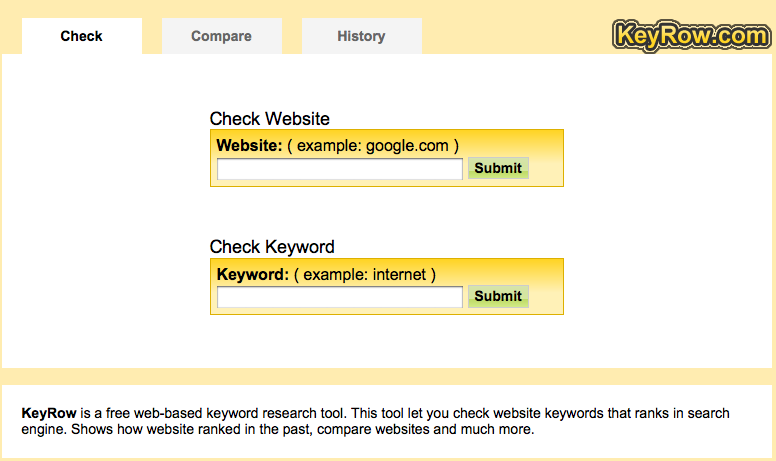Open the History tab
776x461 pixels.
pos(361,36)
